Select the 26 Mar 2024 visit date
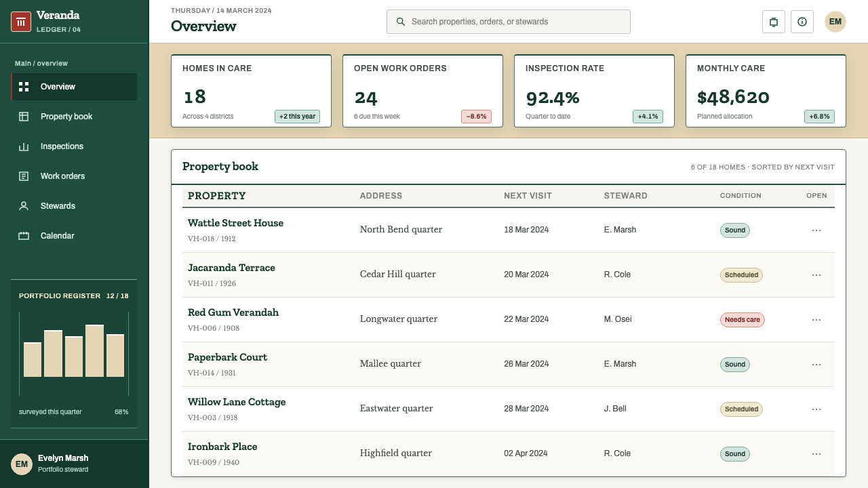868x488 pixels. click(526, 364)
